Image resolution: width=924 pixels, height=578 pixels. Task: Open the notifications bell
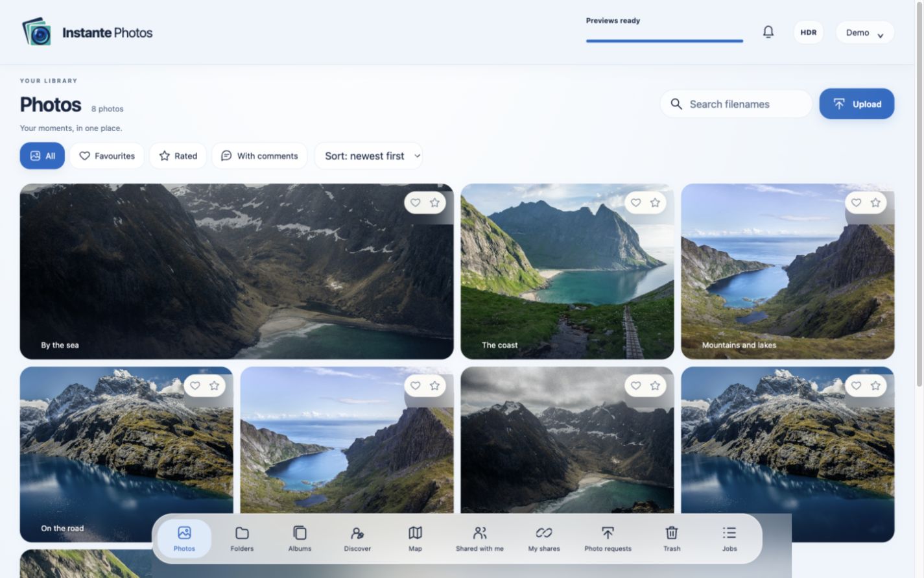click(x=768, y=32)
